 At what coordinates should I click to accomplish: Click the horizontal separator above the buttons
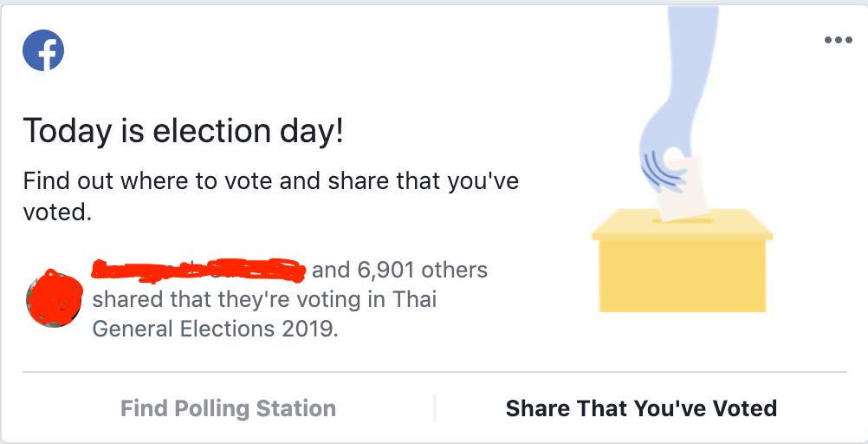click(434, 372)
